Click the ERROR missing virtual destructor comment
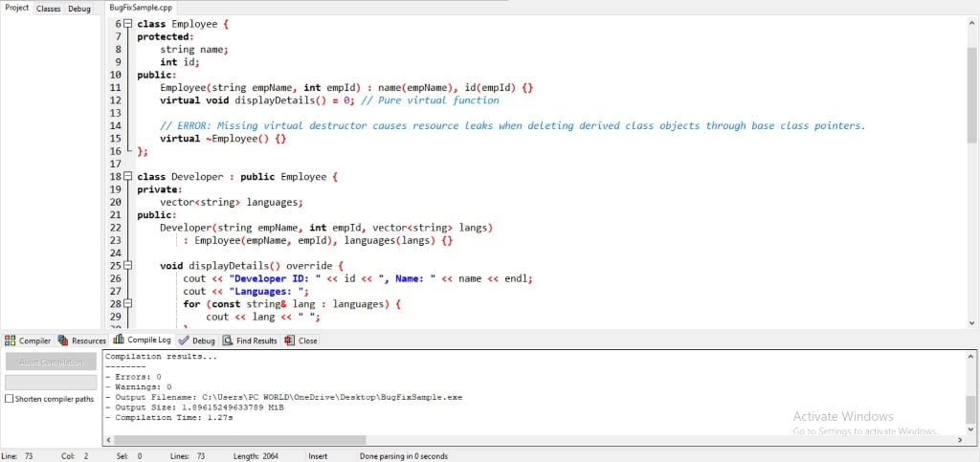Image resolution: width=980 pixels, height=462 pixels. click(513, 126)
